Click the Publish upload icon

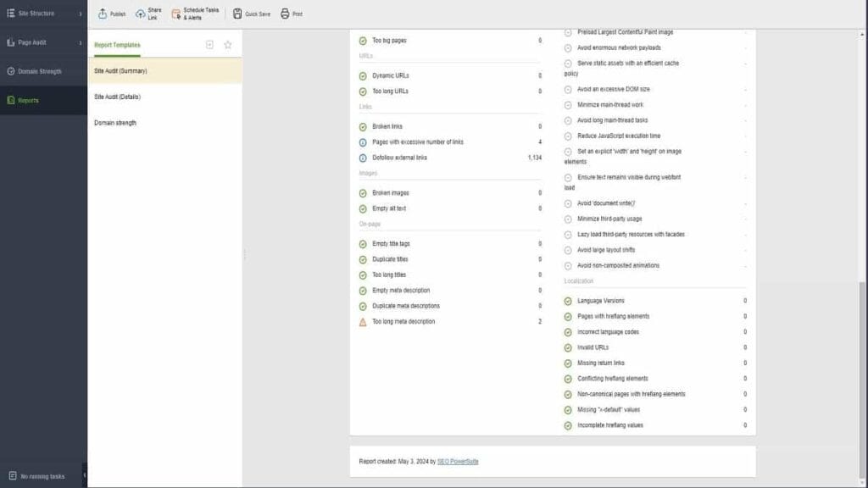click(x=103, y=14)
